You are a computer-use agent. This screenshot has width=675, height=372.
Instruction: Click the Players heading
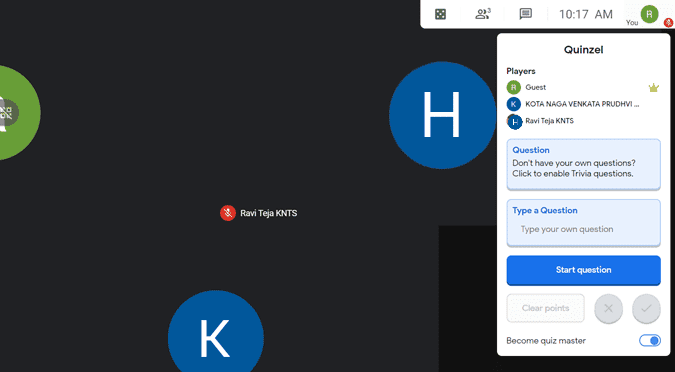click(x=521, y=71)
